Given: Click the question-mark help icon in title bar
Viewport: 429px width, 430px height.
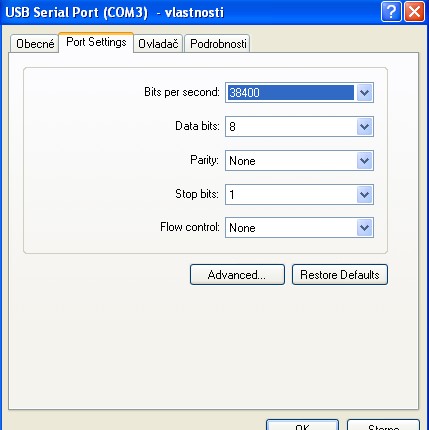Looking at the screenshot, I should coord(391,12).
